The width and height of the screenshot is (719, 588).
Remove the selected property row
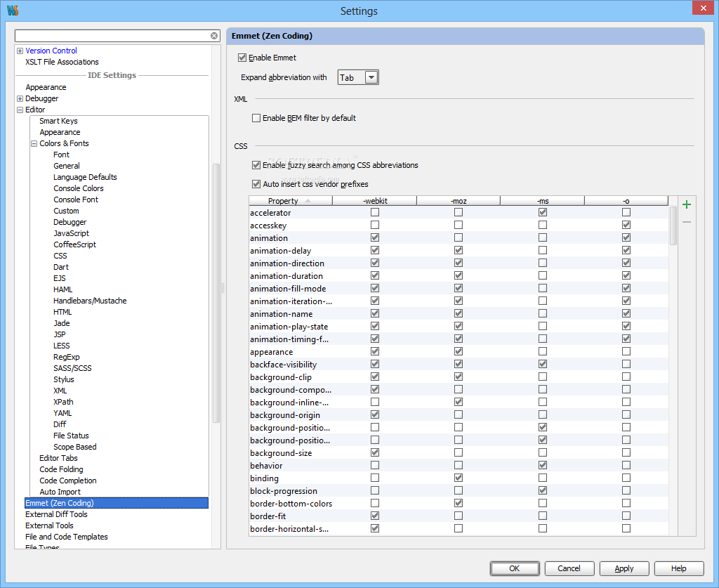point(687,222)
